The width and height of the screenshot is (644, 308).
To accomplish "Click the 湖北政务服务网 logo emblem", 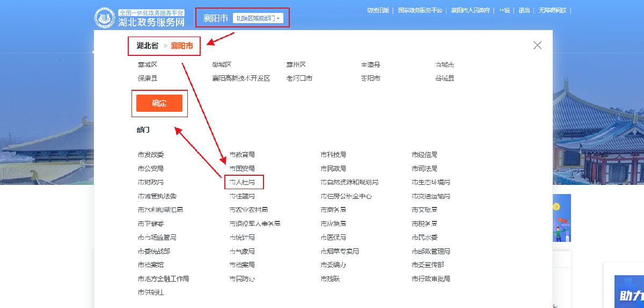I will (105, 18).
